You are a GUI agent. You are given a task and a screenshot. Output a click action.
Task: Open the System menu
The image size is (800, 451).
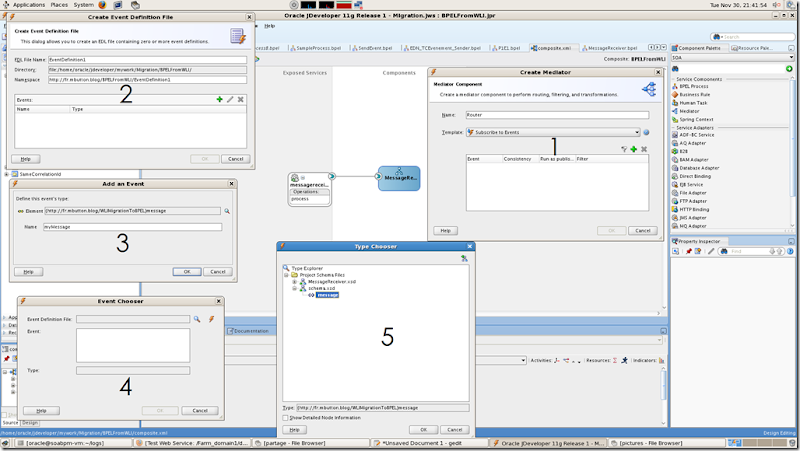(84, 5)
